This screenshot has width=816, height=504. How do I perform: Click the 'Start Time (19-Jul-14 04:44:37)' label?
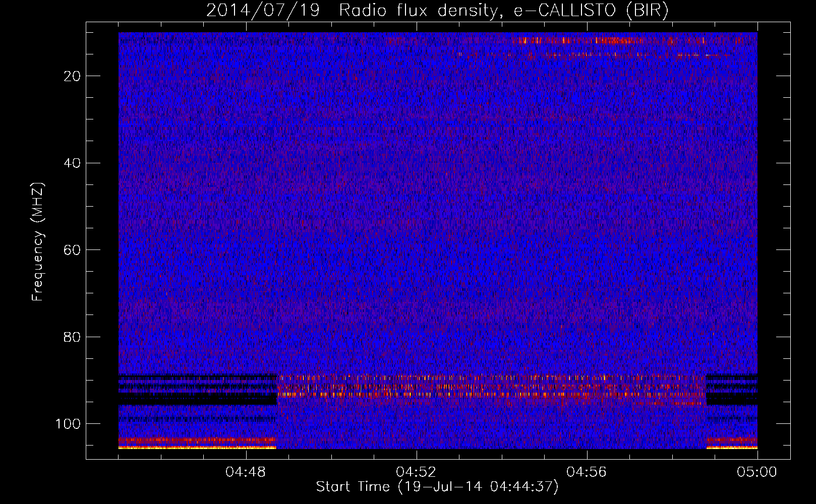[x=437, y=487]
